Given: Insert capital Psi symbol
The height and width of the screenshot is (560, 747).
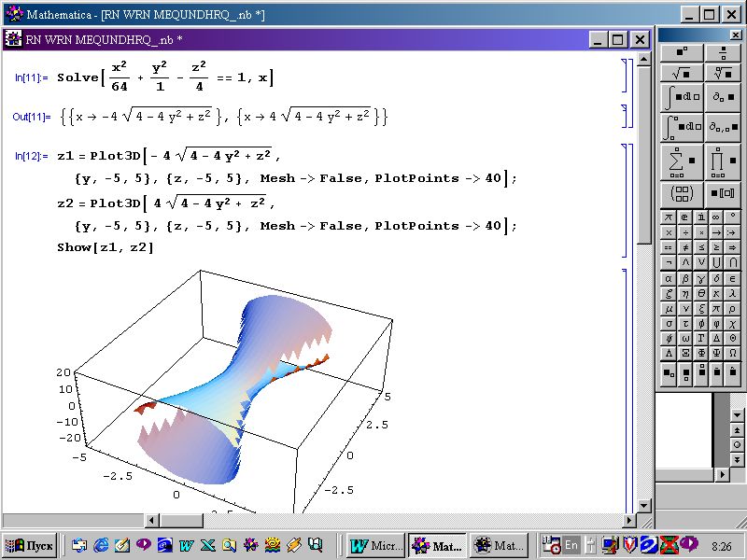Looking at the screenshot, I should coord(716,354).
